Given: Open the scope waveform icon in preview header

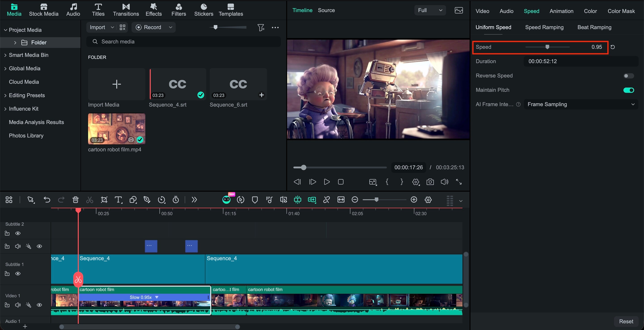Looking at the screenshot, I should tap(459, 10).
